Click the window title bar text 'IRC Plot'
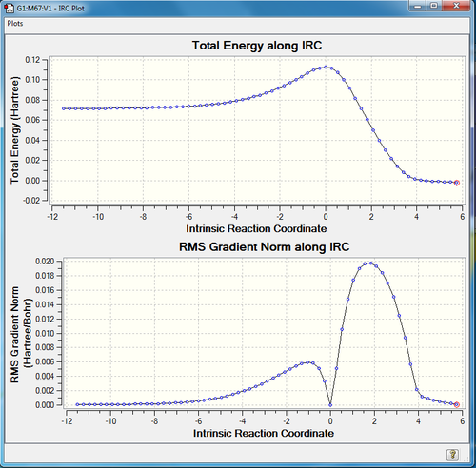This screenshot has height=468, width=476. pyautogui.click(x=71, y=9)
